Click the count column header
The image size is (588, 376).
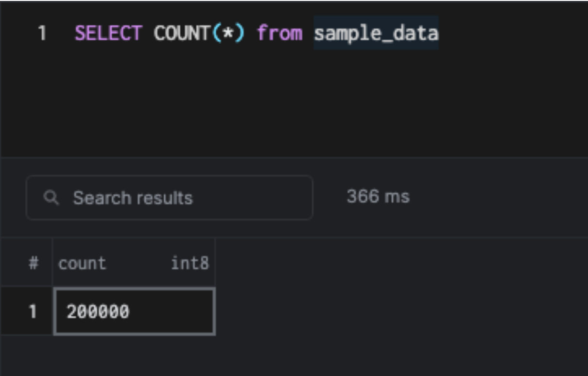click(x=82, y=263)
